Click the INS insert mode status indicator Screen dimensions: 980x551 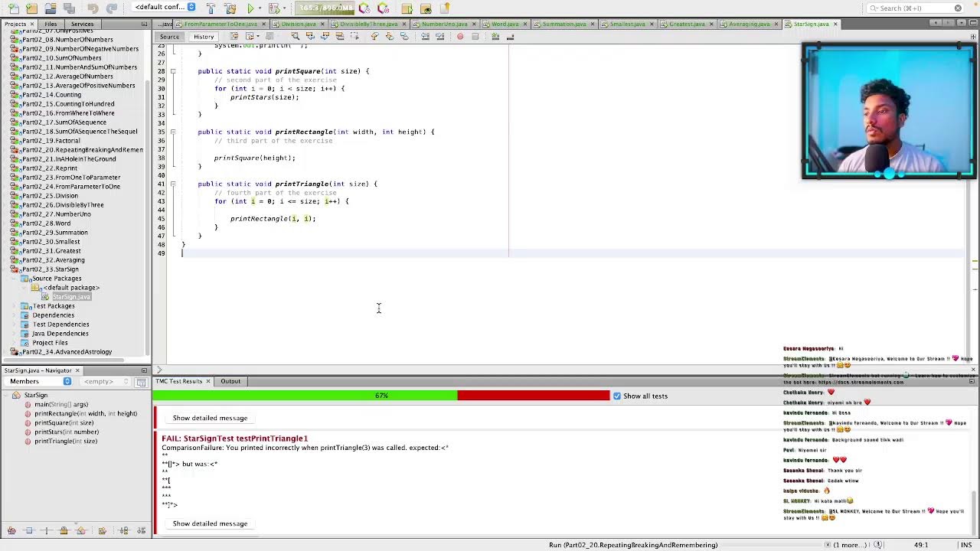point(966,545)
